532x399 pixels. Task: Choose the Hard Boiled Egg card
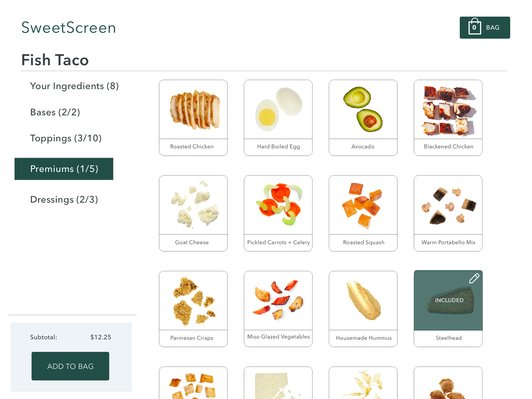278,118
